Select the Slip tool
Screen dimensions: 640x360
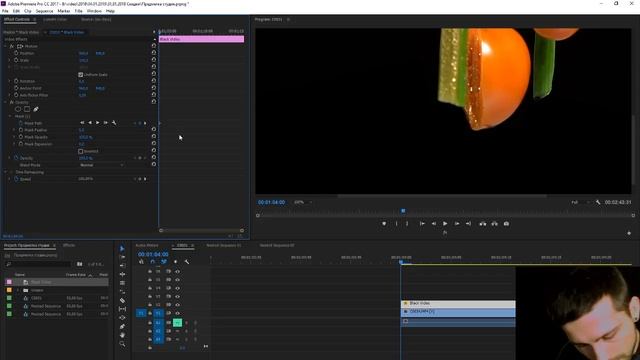click(122, 309)
